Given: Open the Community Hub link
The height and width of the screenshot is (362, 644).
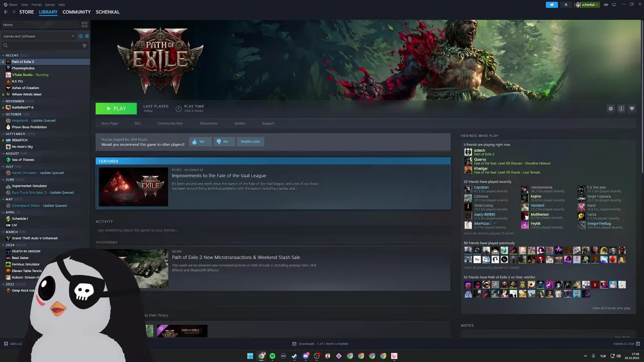Looking at the screenshot, I should point(170,123).
